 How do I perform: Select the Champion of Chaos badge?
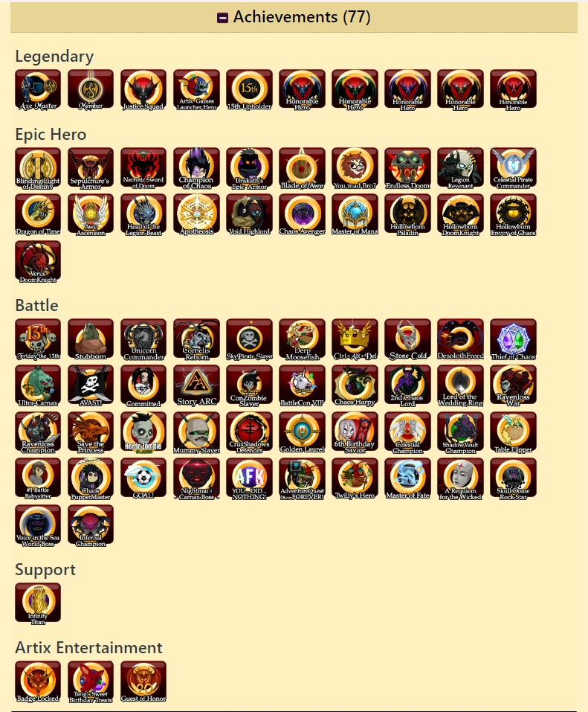pos(196,168)
